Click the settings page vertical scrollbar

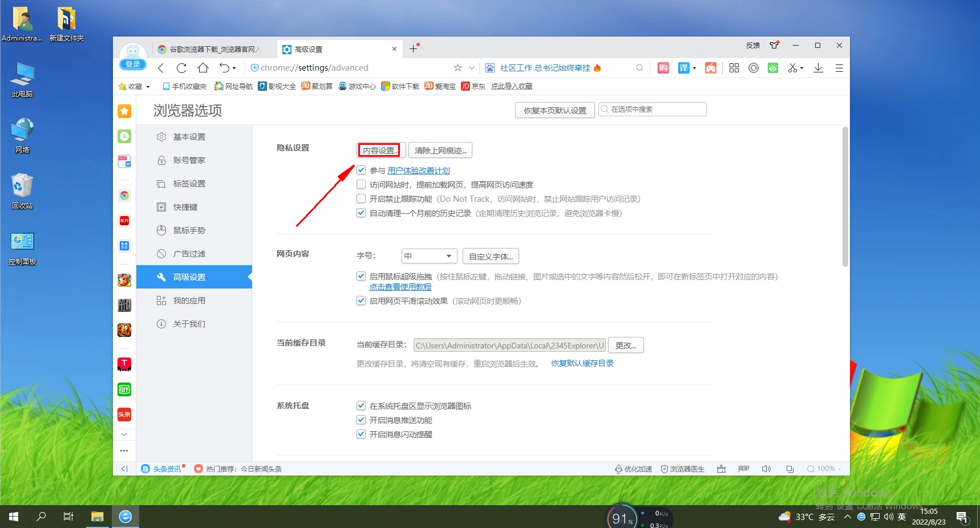click(845, 197)
